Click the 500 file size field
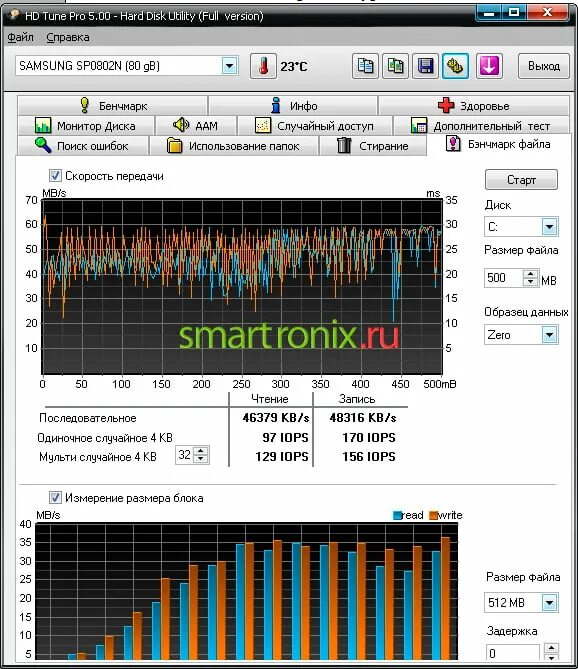This screenshot has width=578, height=669. coord(504,278)
